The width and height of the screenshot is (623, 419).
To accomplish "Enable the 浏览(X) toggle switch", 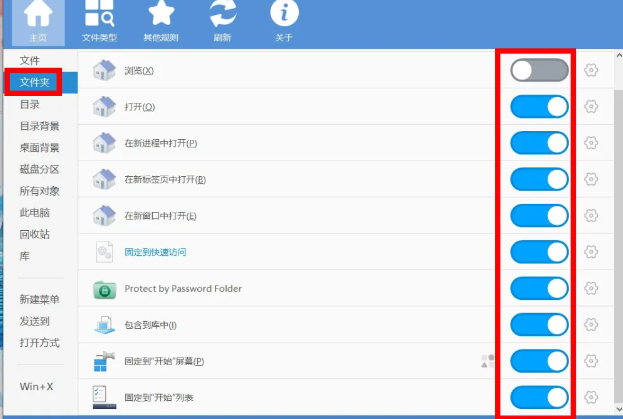I will pyautogui.click(x=539, y=70).
